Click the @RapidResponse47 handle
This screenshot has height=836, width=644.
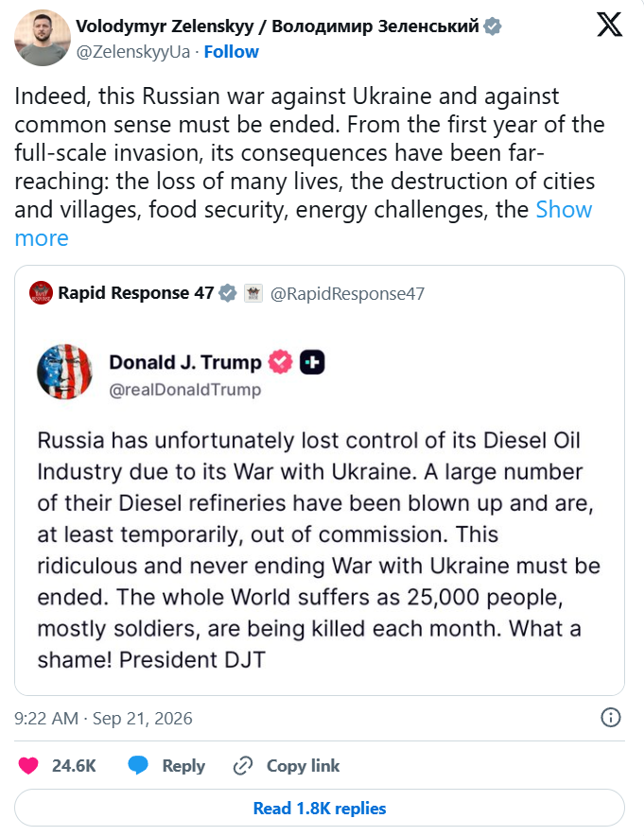click(348, 294)
